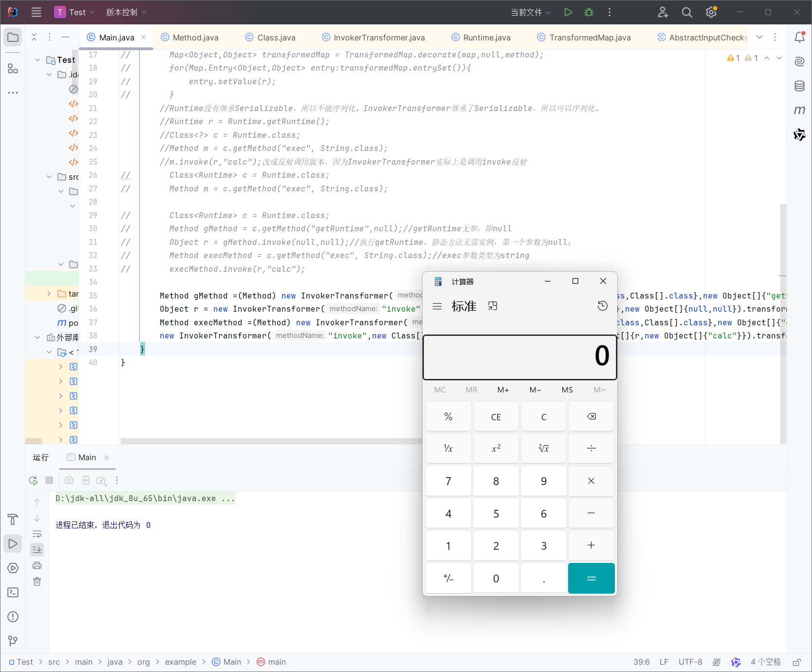Open the Project tool window folder icon
The height and width of the screenshot is (672, 812).
pos(13,37)
